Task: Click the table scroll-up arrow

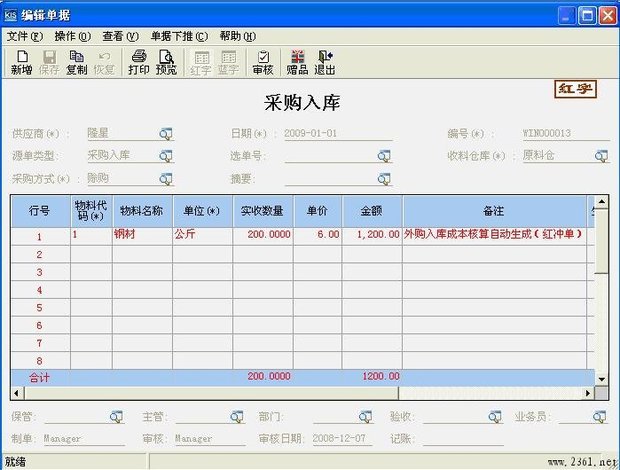Action: point(601,202)
